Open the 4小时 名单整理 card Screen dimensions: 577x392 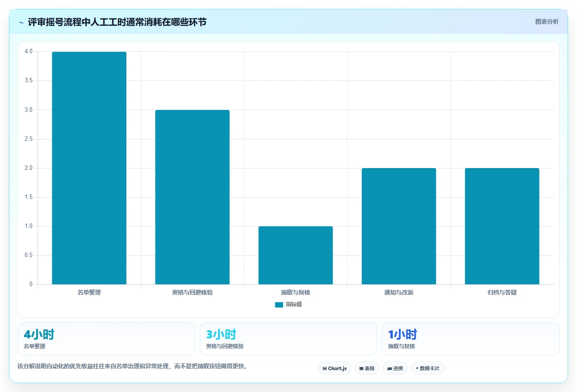106,339
